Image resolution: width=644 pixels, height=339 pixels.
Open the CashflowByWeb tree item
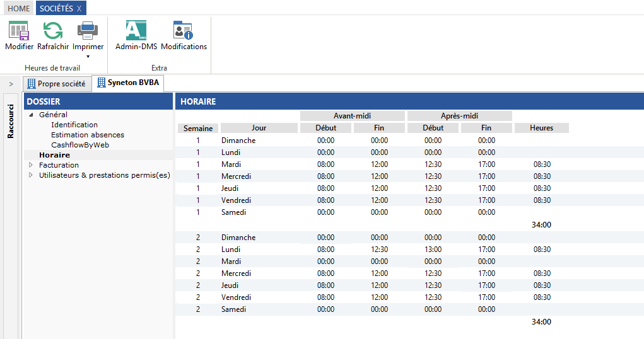[80, 145]
